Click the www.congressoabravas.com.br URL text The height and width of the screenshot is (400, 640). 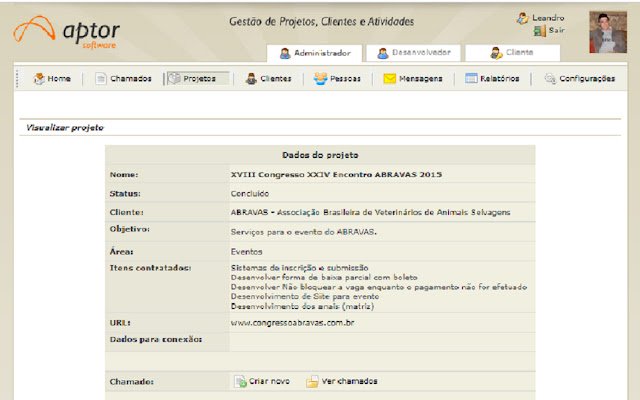point(292,323)
